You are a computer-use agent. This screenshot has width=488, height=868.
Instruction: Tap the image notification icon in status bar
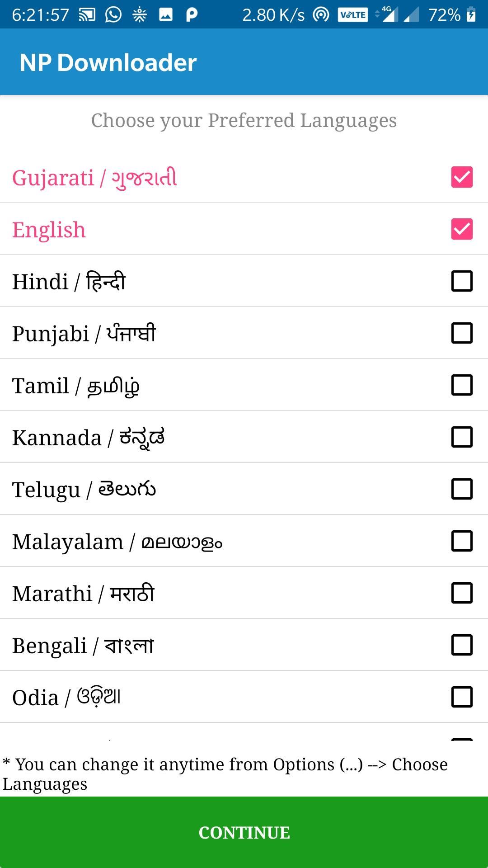[166, 15]
